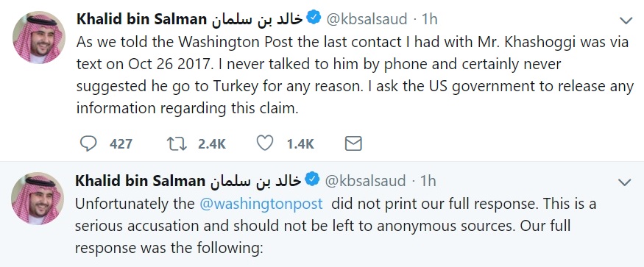Click the 427 replies count
The image size is (644, 267).
(121, 143)
